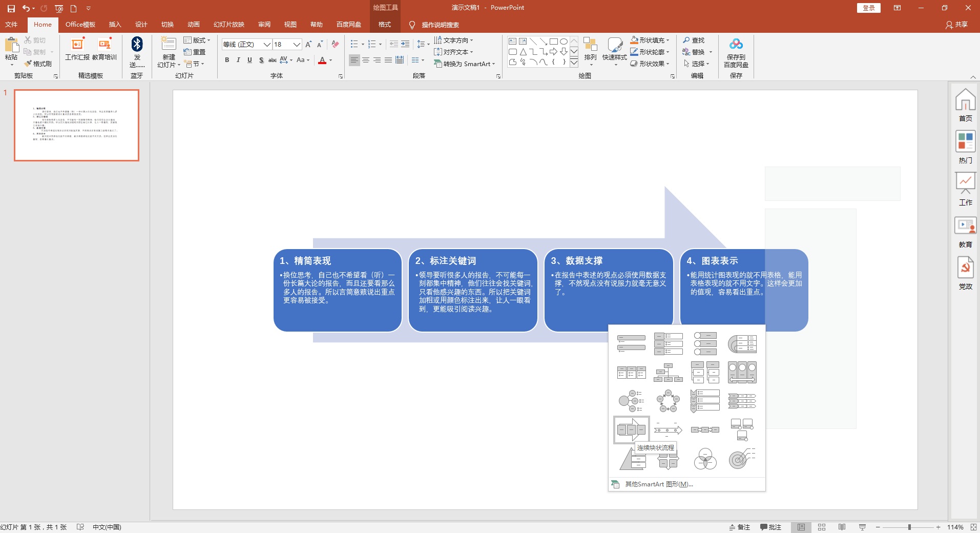Open the 文件 menu

click(11, 25)
